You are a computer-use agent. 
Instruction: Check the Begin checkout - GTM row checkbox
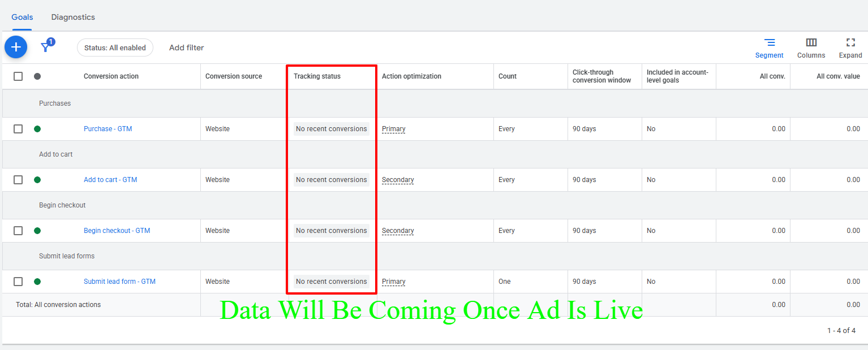pos(18,231)
